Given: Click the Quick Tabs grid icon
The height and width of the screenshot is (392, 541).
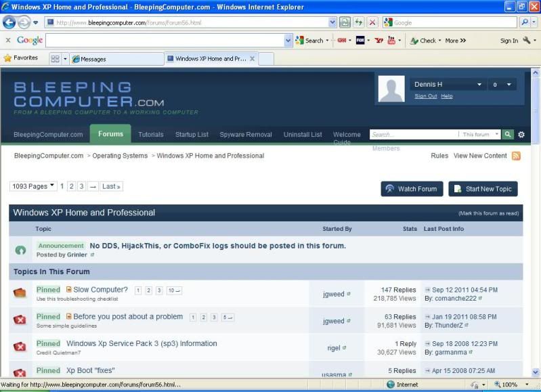Looking at the screenshot, I should tap(55, 59).
